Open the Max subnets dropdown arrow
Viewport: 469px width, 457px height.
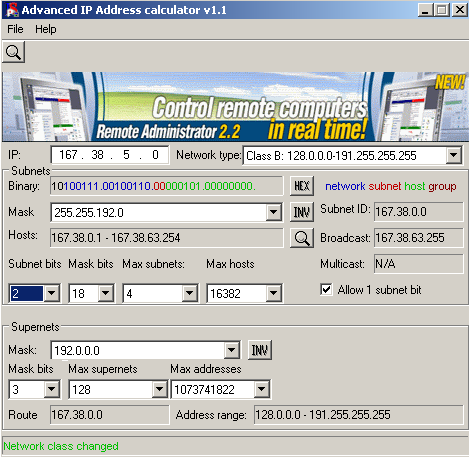point(190,293)
